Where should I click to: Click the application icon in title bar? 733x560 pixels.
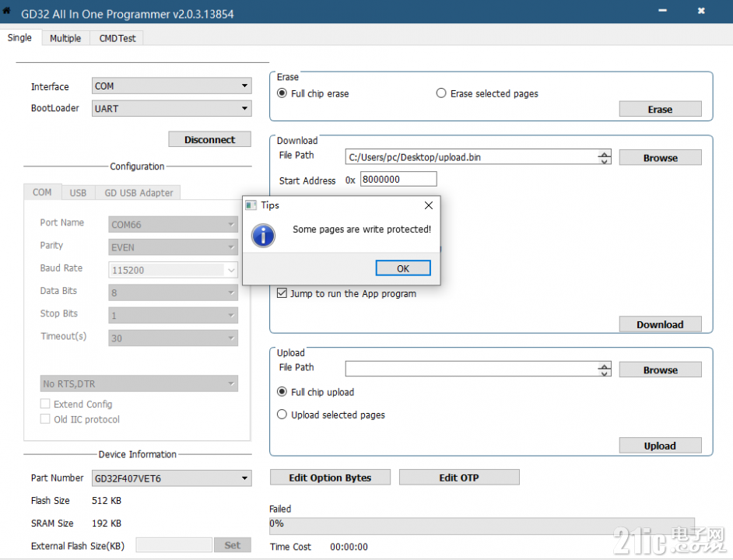tap(6, 10)
